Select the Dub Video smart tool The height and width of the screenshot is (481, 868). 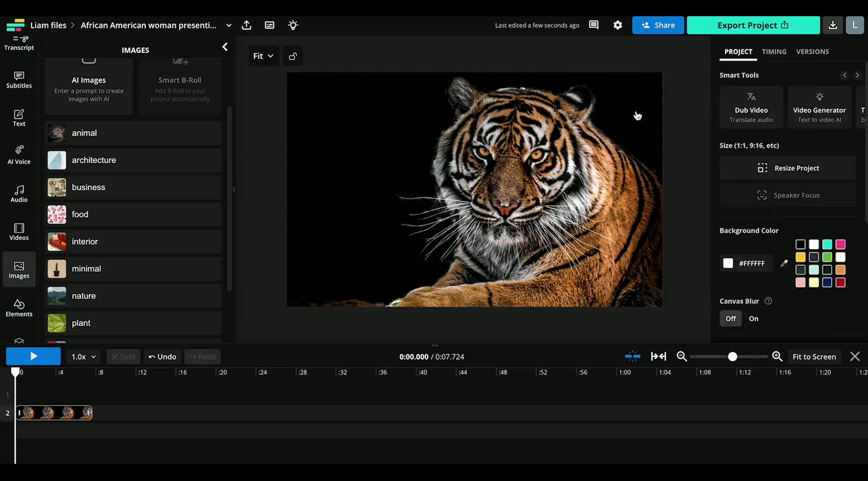pyautogui.click(x=751, y=107)
